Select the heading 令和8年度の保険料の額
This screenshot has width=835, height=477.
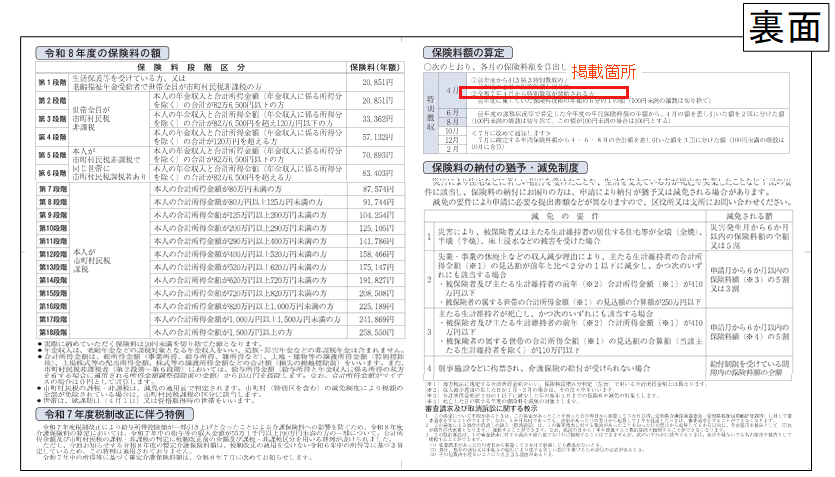click(x=102, y=53)
